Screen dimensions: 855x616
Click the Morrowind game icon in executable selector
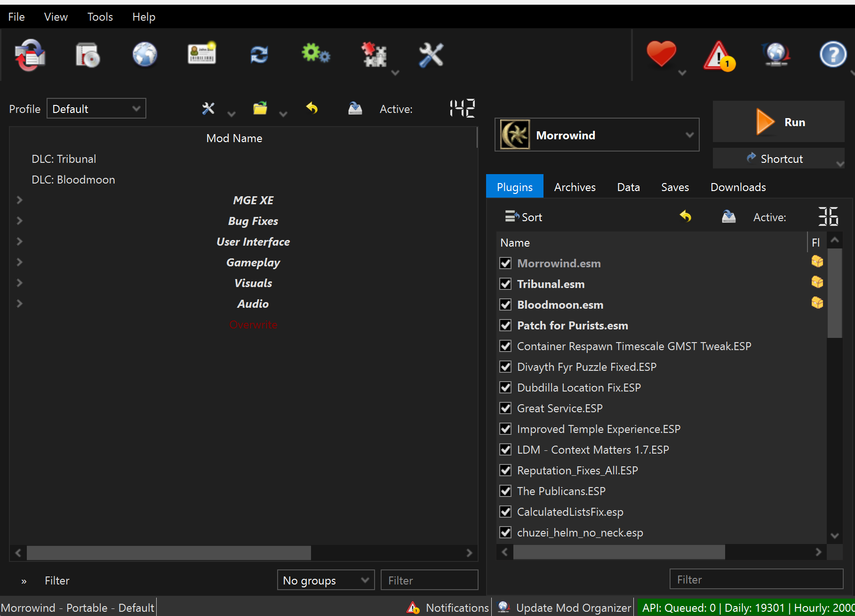pyautogui.click(x=515, y=135)
